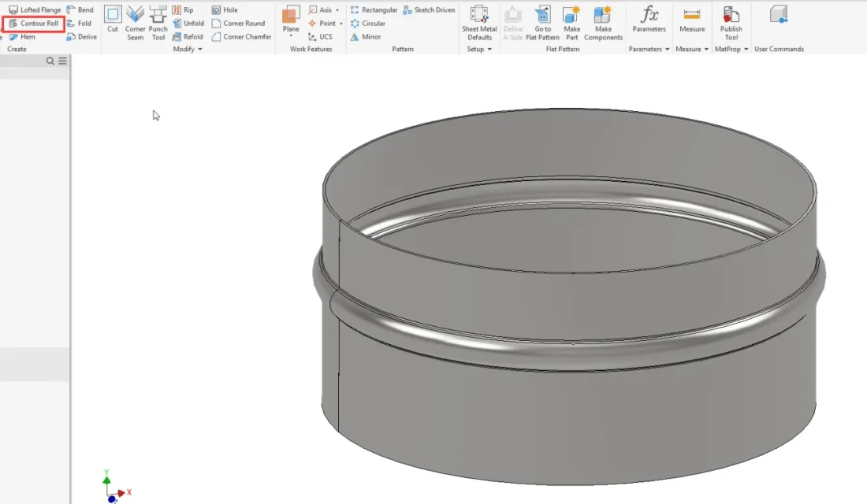Activate the Measure tool
Image resolution: width=867 pixels, height=504 pixels.
coord(692,20)
